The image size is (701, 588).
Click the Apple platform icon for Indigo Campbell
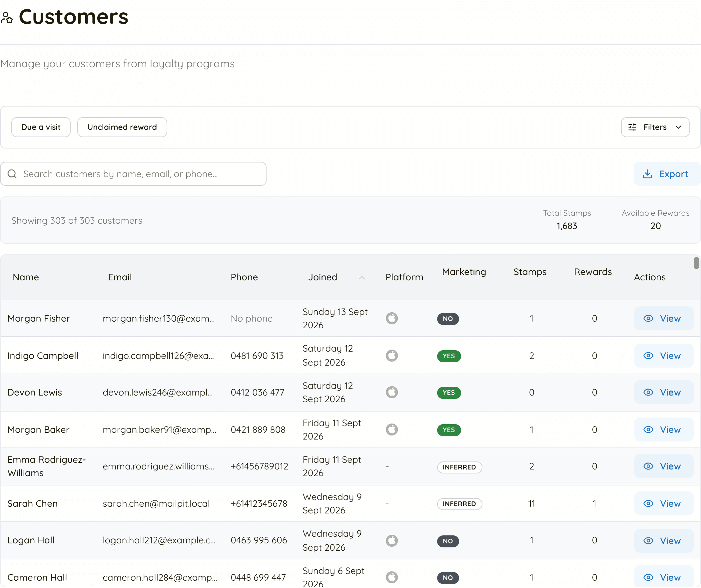click(391, 356)
